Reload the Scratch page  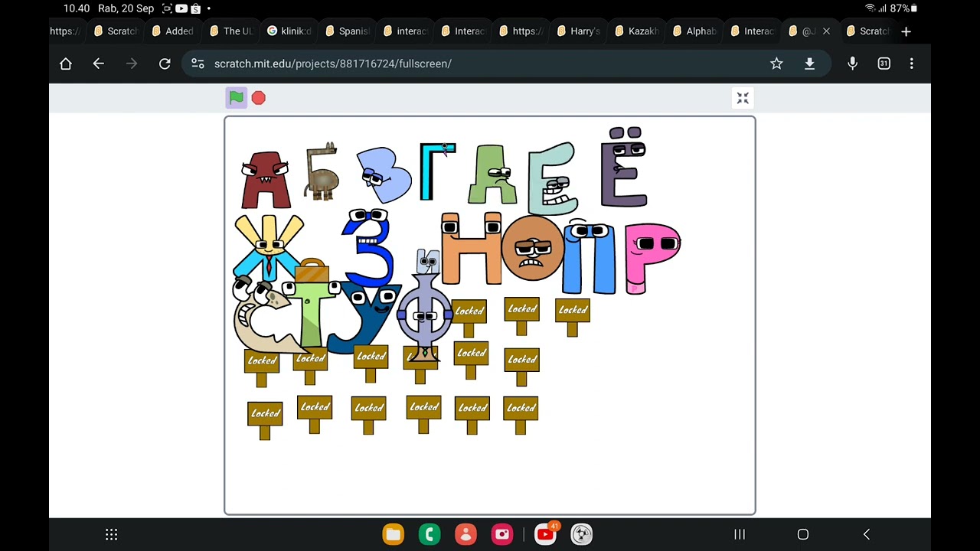[x=165, y=64]
